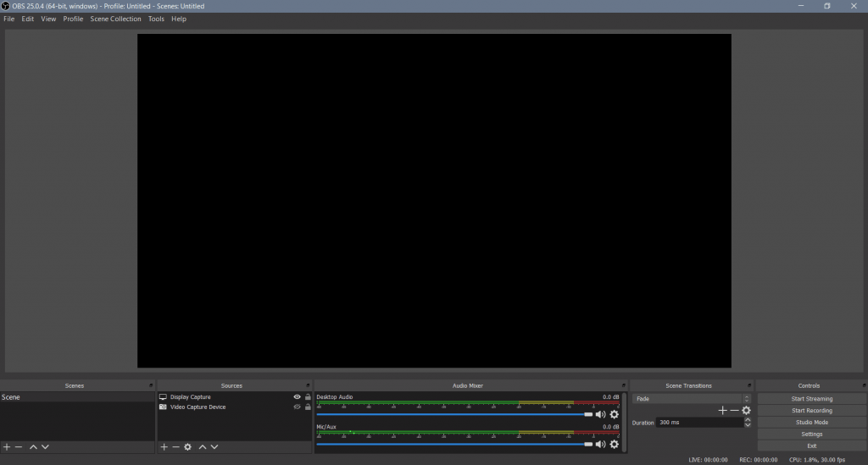The width and height of the screenshot is (868, 465).
Task: Open the File menu
Action: tap(8, 19)
